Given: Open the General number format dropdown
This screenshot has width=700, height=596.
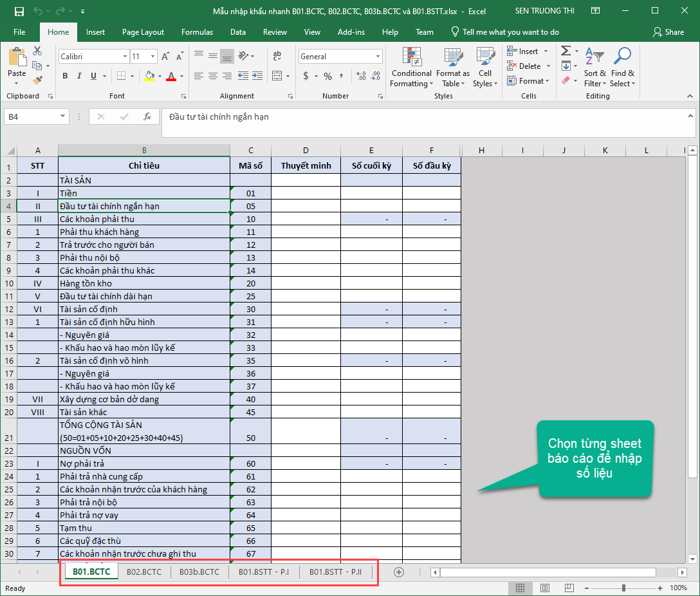Looking at the screenshot, I should click(x=378, y=56).
